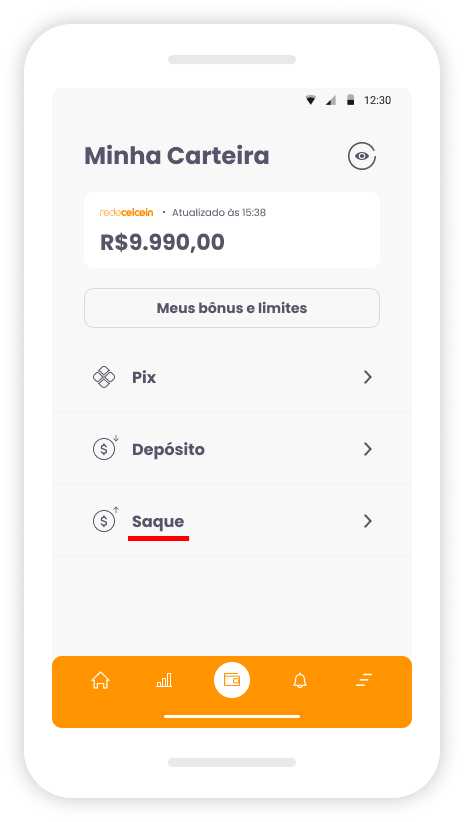
Task: Open the notifications bell icon
Action: [300, 680]
